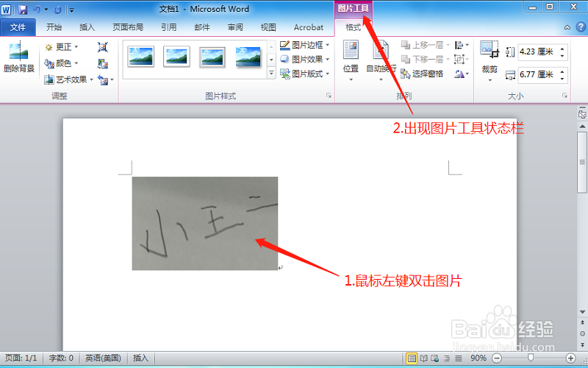Apply the first picture style thumbnail
Viewport: 588px width, 368px height.
[140, 57]
